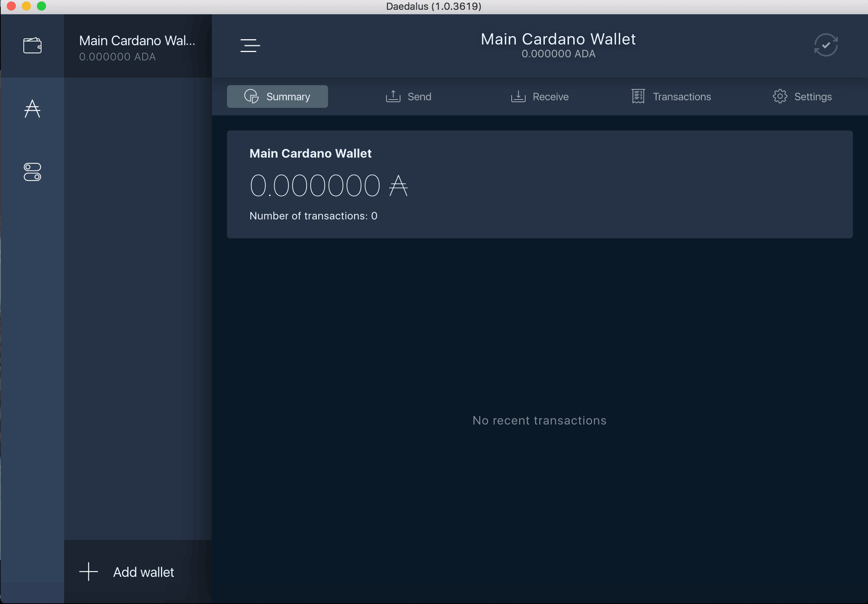
Task: Click wallet balance amount display
Action: point(329,185)
